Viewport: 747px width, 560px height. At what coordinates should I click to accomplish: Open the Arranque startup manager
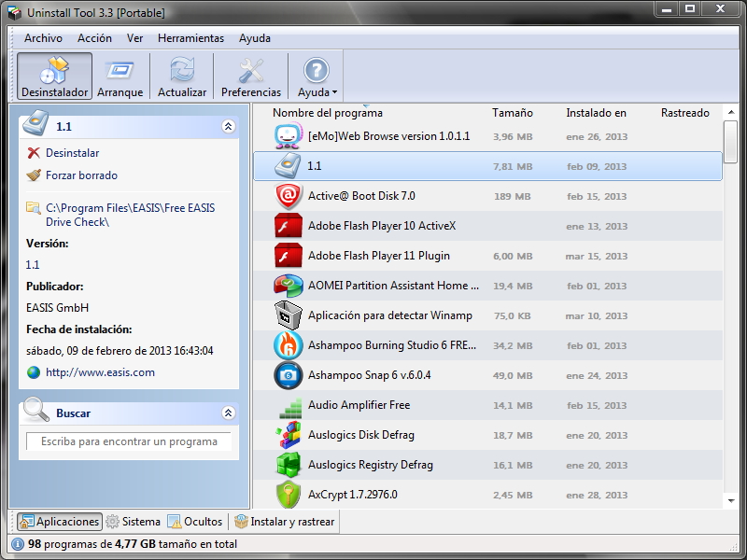point(120,77)
